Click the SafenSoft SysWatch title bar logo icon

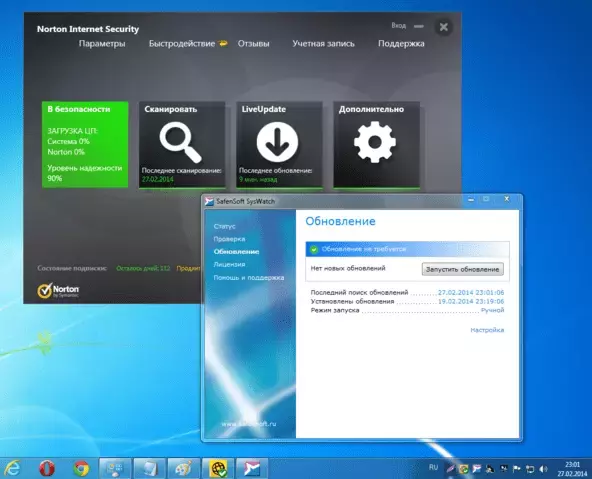pos(209,202)
